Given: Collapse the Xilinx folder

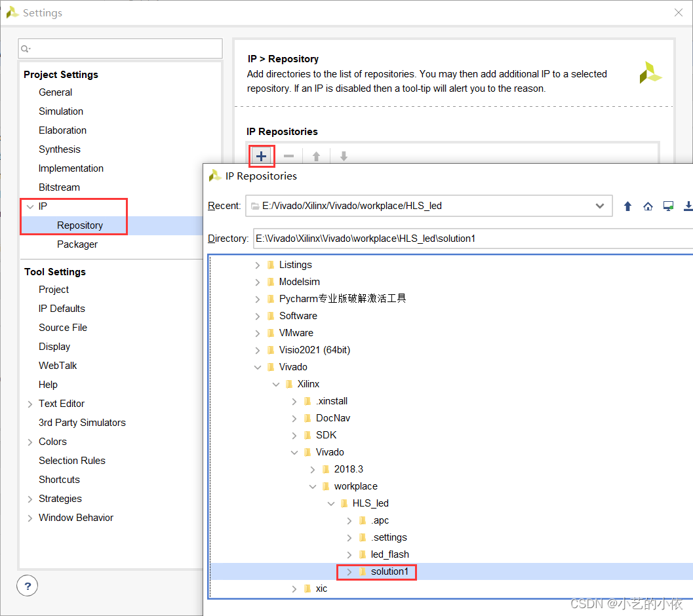Looking at the screenshot, I should point(276,385).
